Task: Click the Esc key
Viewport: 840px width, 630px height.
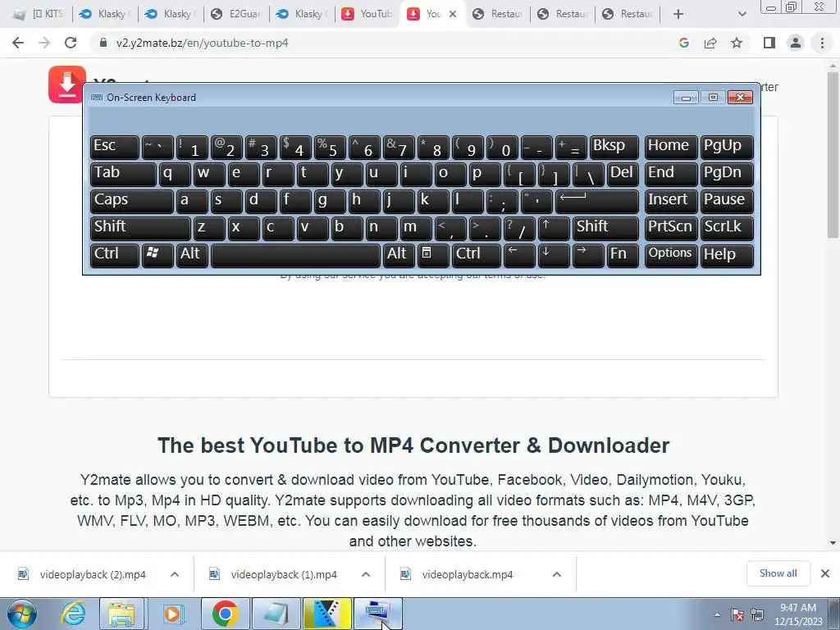Action: click(x=115, y=147)
